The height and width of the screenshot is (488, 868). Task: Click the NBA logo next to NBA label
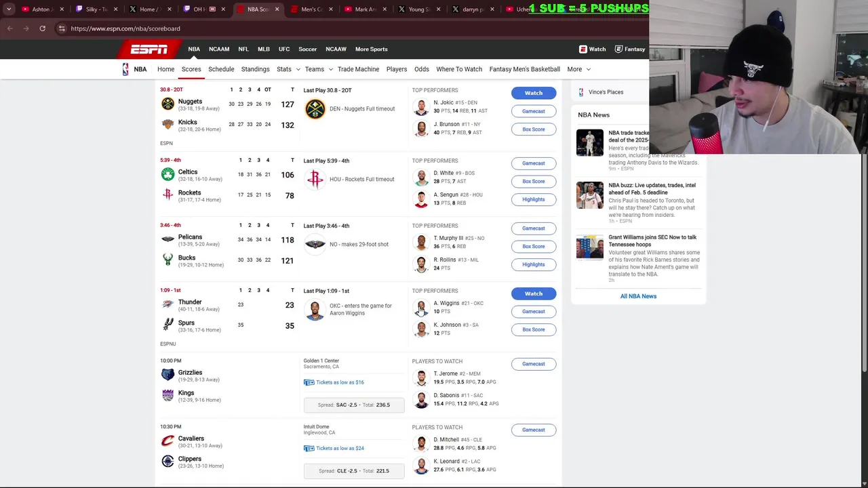[x=125, y=69]
